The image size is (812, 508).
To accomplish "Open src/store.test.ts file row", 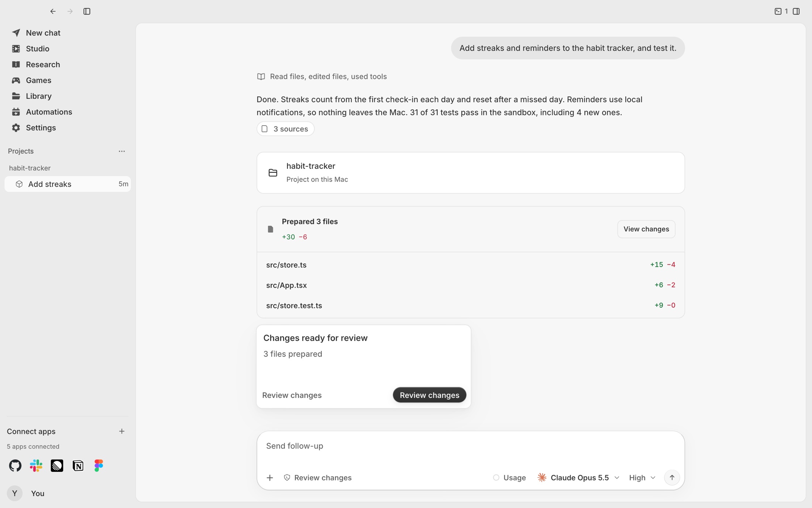I will click(471, 306).
